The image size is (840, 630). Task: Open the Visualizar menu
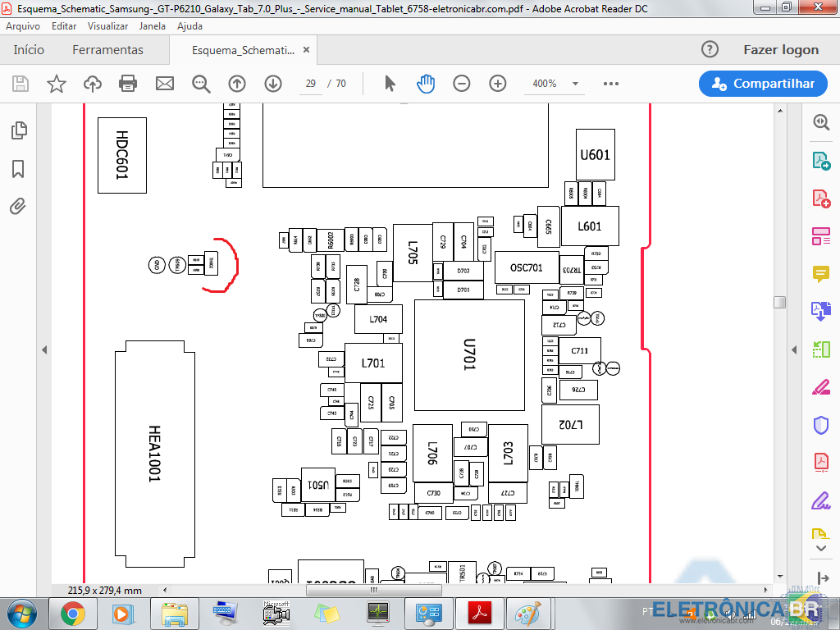[x=107, y=26]
